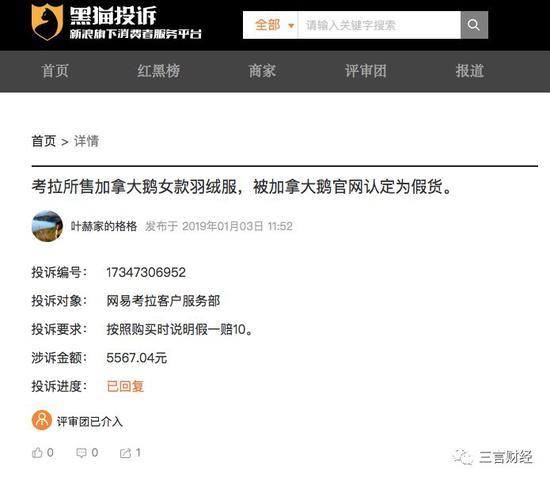The image size is (550, 481).
Task: Open the 全部 category dropdown
Action: 270,25
